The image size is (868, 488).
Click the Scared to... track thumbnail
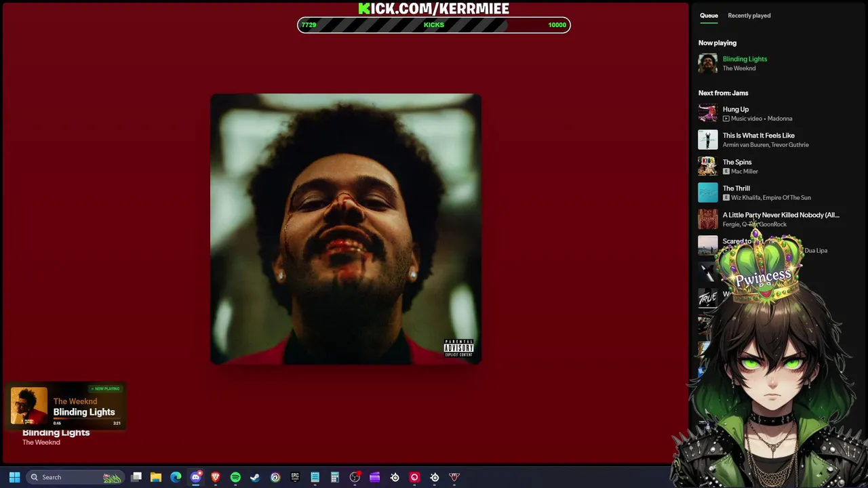pyautogui.click(x=708, y=245)
